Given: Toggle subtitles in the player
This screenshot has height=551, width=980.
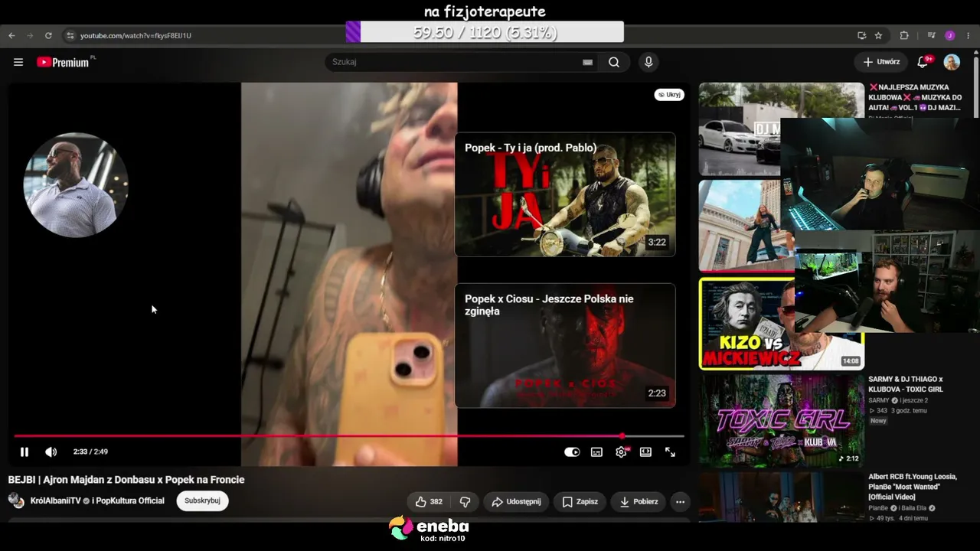Looking at the screenshot, I should click(x=596, y=452).
